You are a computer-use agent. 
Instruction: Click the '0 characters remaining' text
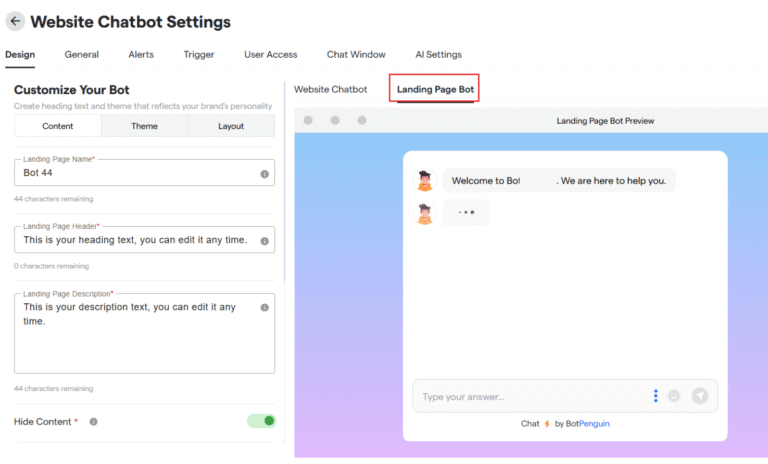pos(51,266)
